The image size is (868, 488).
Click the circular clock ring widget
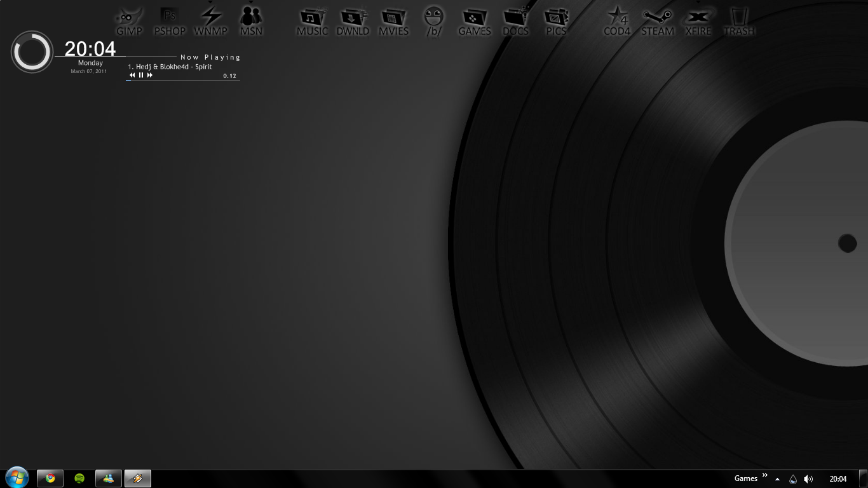coord(32,51)
